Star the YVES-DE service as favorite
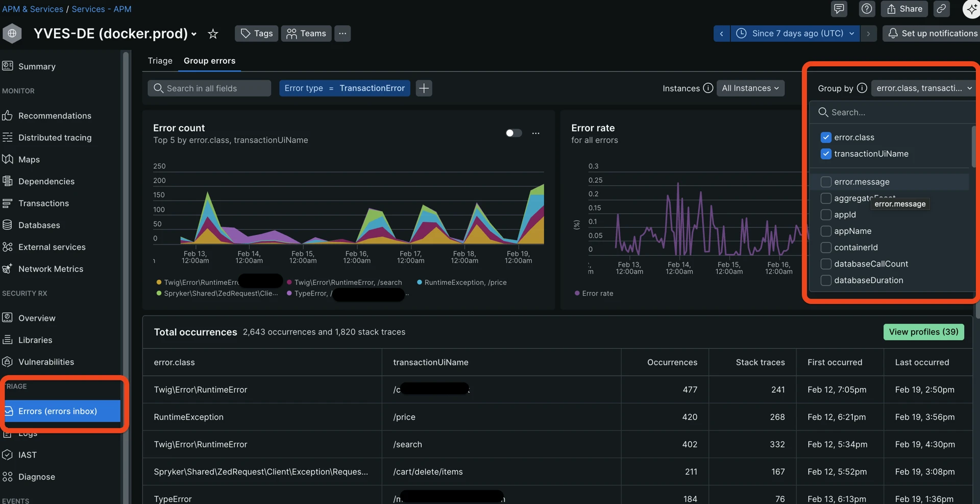 pyautogui.click(x=213, y=34)
